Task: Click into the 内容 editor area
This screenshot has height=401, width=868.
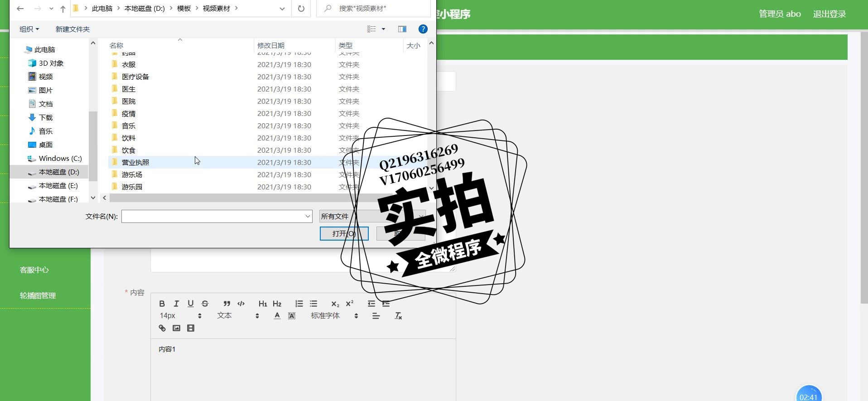Action: pos(303,369)
